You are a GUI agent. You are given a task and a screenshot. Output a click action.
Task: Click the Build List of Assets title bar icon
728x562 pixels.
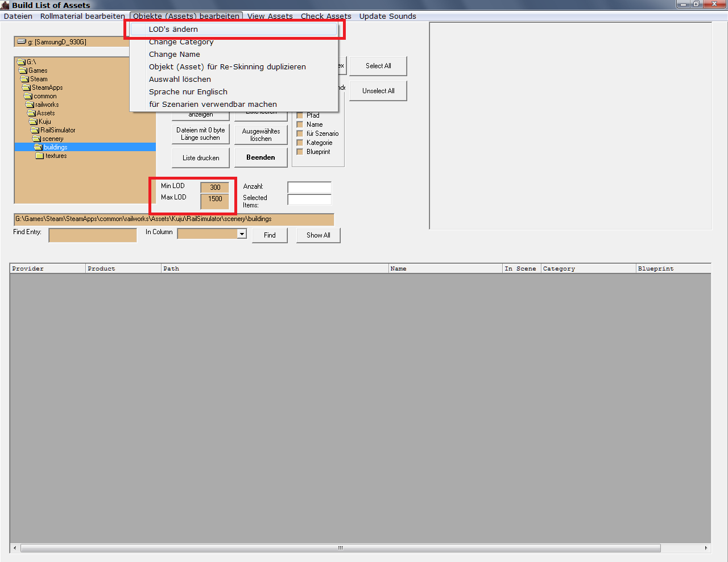coord(5,5)
